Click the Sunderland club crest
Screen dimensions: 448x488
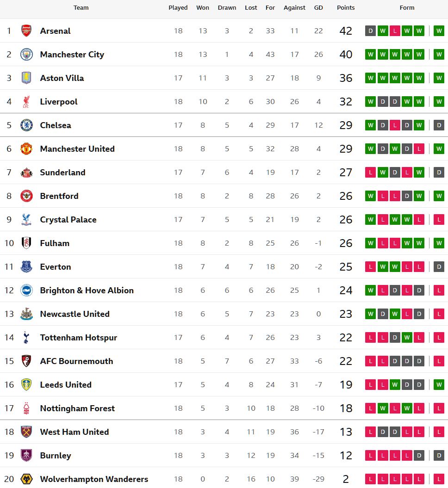coord(26,173)
